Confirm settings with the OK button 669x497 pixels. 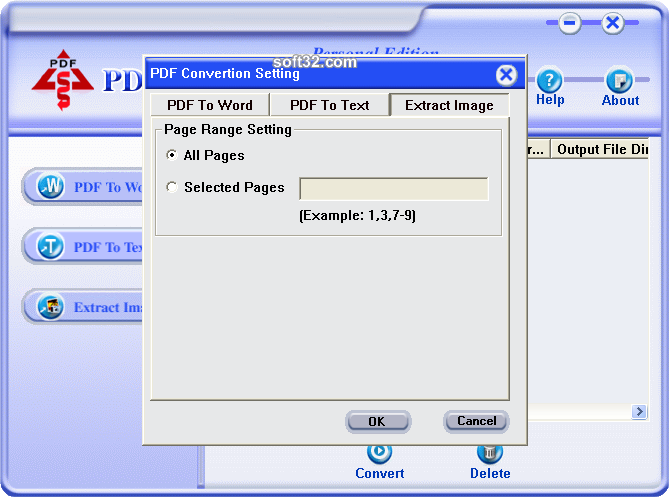[378, 421]
